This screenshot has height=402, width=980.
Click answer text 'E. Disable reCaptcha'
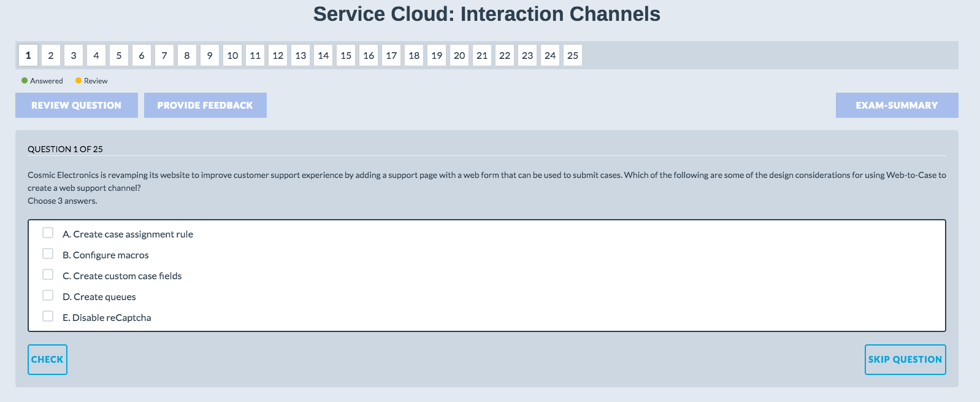107,317
